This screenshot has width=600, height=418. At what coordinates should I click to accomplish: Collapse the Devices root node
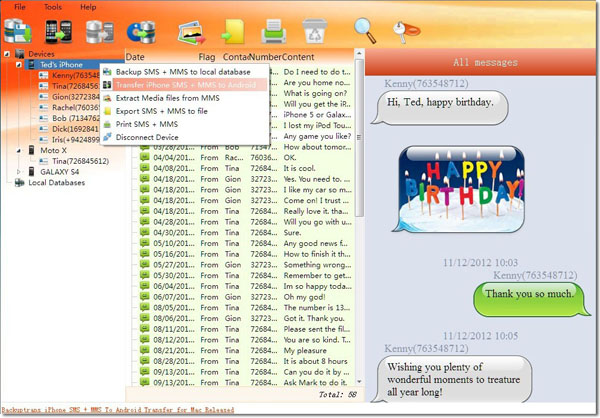click(x=7, y=54)
